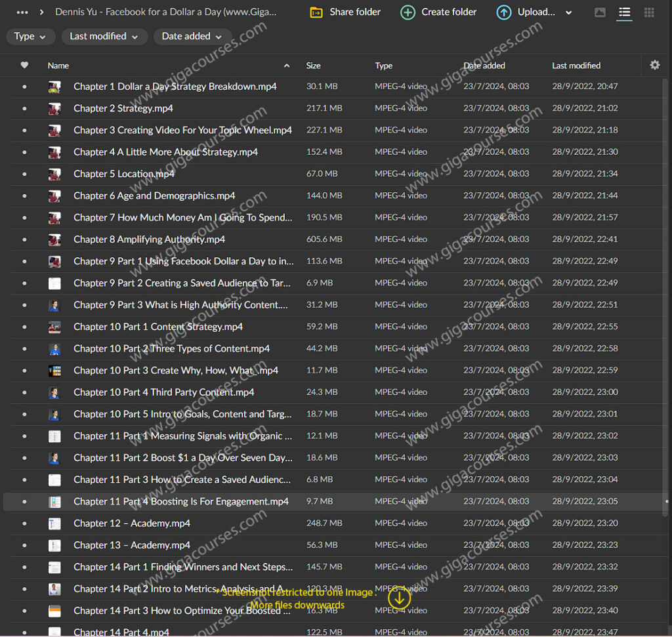Switch to grid thumbnail view layout
The height and width of the screenshot is (637, 672).
point(649,12)
